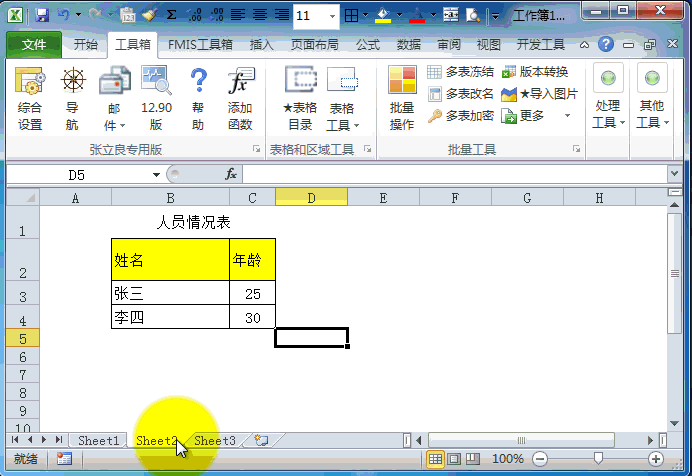
Task: Switch to Page Layout view in status bar
Action: click(x=453, y=458)
